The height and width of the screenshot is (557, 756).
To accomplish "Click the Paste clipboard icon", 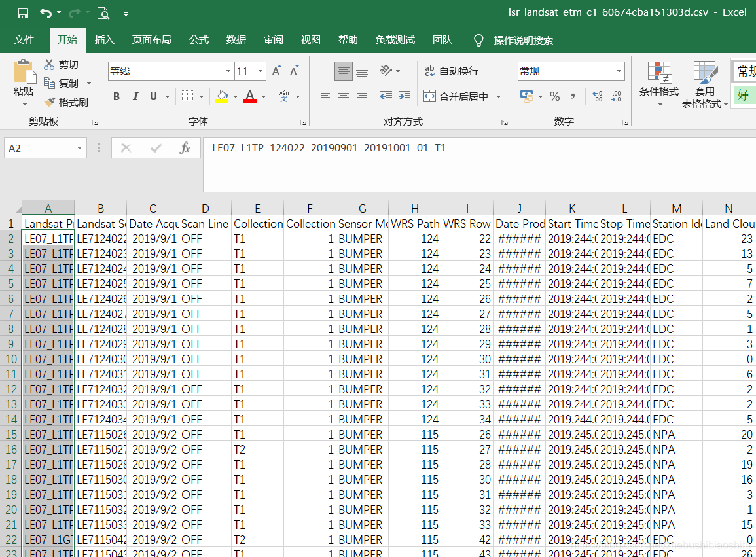I will (24, 72).
